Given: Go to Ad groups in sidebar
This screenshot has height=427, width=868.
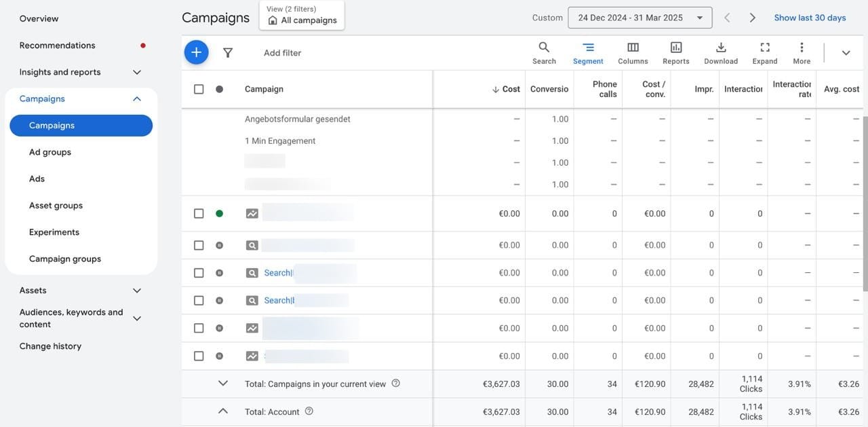Looking at the screenshot, I should click(x=50, y=152).
